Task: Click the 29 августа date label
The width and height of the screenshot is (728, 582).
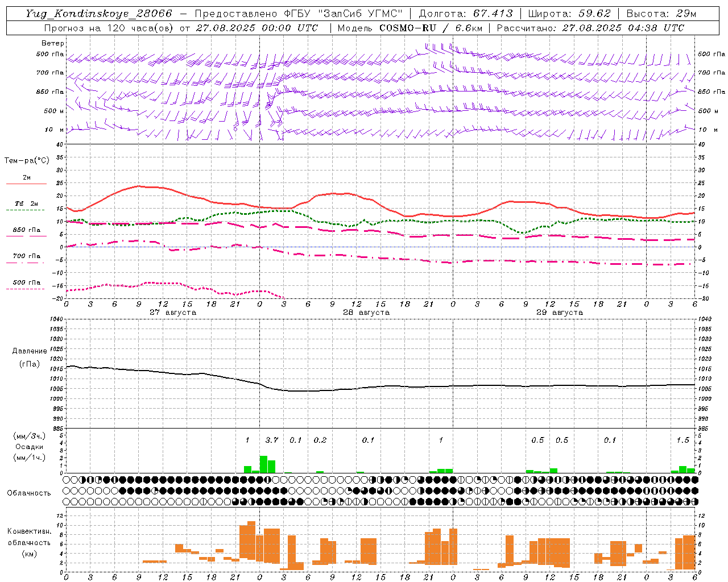Action: [560, 313]
